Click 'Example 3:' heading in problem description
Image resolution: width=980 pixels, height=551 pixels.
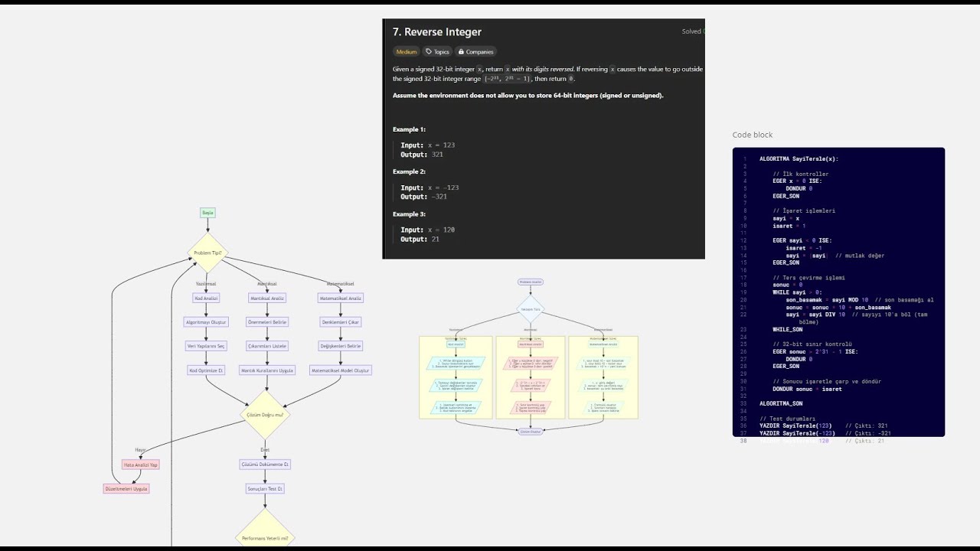(409, 214)
